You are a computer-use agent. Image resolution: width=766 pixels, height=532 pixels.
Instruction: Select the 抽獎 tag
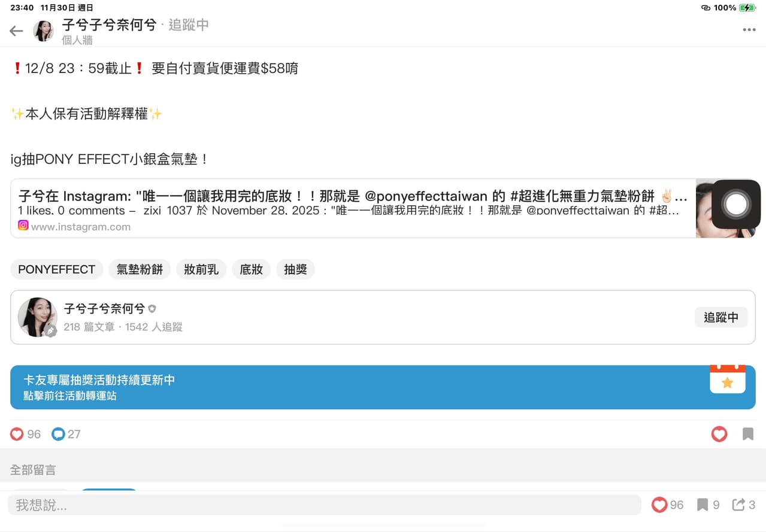click(295, 269)
